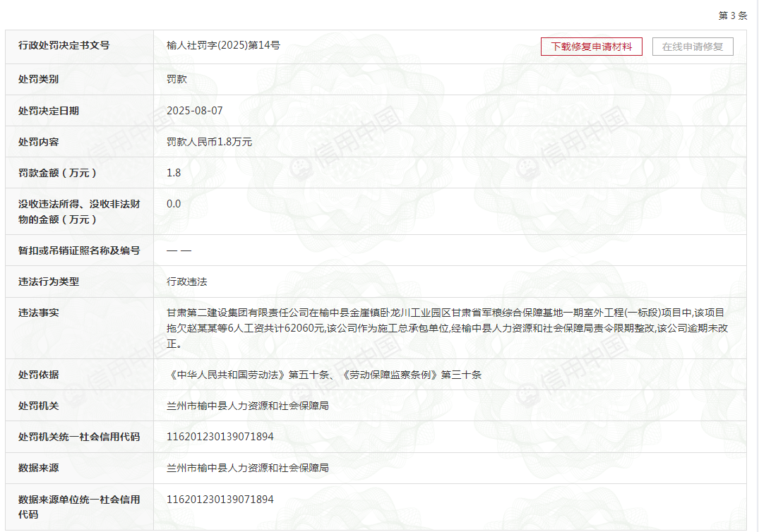This screenshot has width=759, height=532.
Task: Click 兰州市榆中县人力资源和社会保障局 in 数据来源 row
Action: 248,467
